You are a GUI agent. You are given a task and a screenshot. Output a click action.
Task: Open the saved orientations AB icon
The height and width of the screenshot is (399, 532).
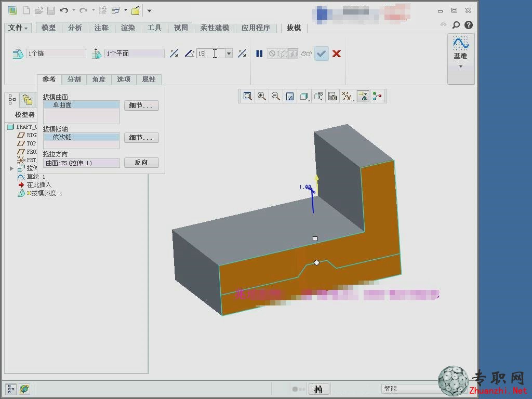point(318,97)
